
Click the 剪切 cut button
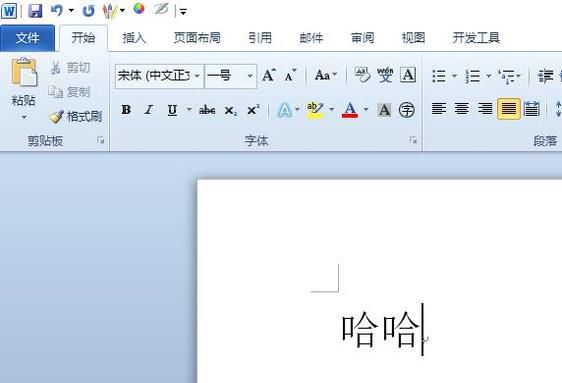pos(70,67)
